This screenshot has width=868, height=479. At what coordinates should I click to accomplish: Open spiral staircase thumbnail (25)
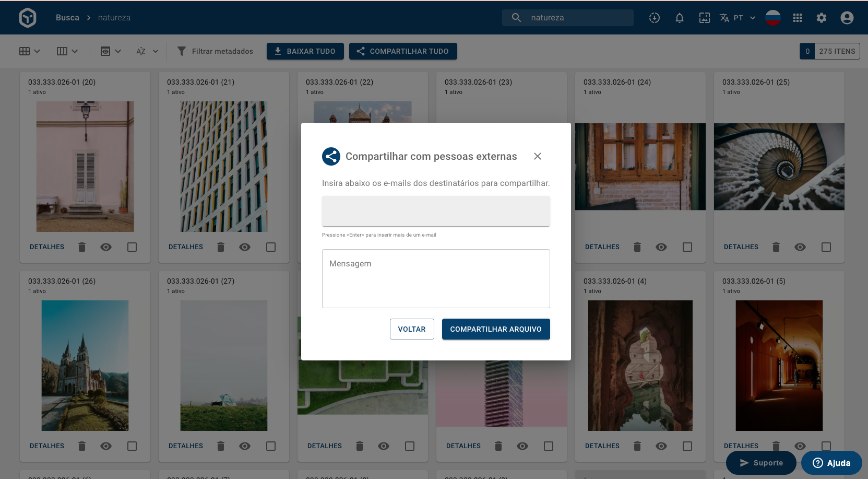point(779,167)
